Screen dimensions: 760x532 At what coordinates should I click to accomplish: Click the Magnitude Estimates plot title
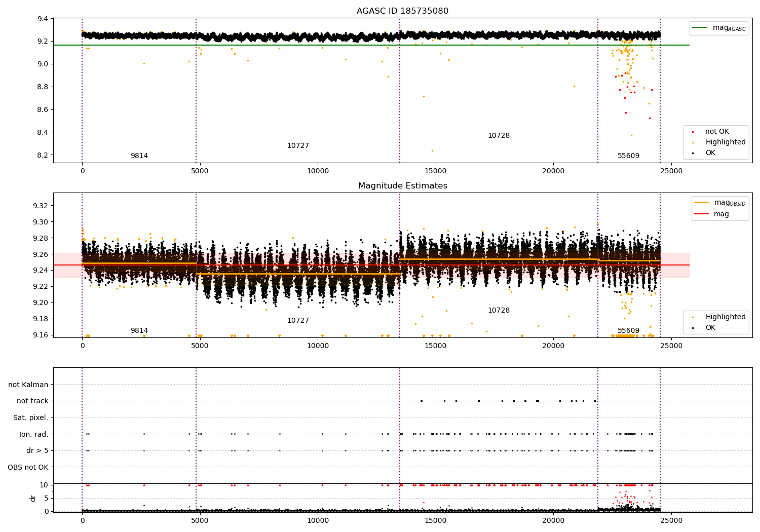(402, 186)
